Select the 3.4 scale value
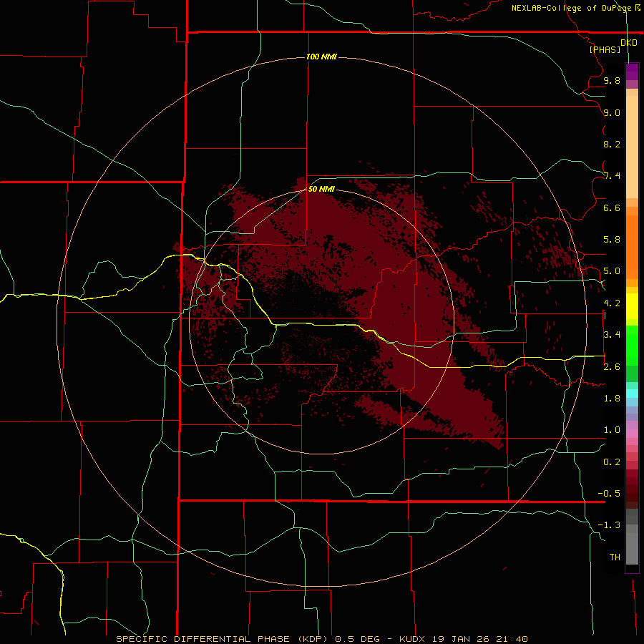Screen dimensions: 644x644 tap(612, 335)
